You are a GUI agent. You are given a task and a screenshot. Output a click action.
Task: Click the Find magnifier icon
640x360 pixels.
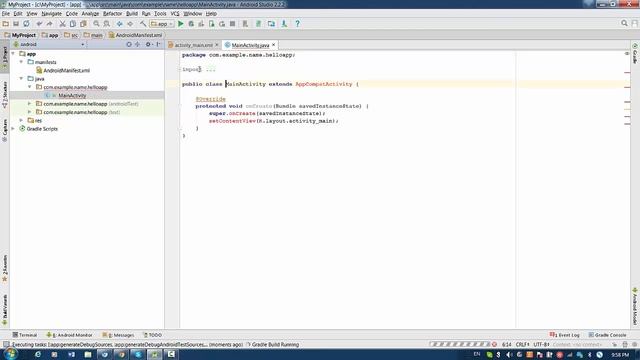click(96, 24)
